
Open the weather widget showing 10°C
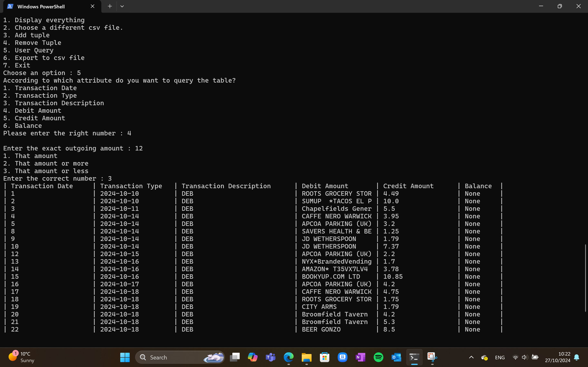(21, 357)
